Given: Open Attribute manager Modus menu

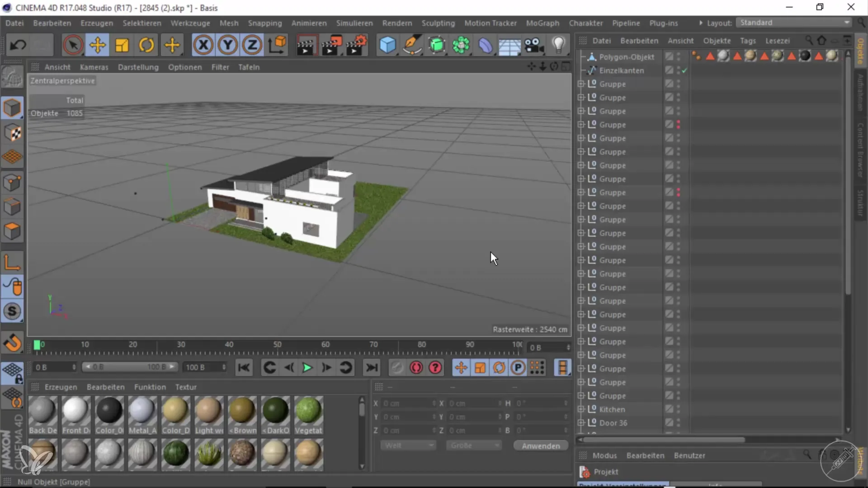Looking at the screenshot, I should (x=604, y=455).
